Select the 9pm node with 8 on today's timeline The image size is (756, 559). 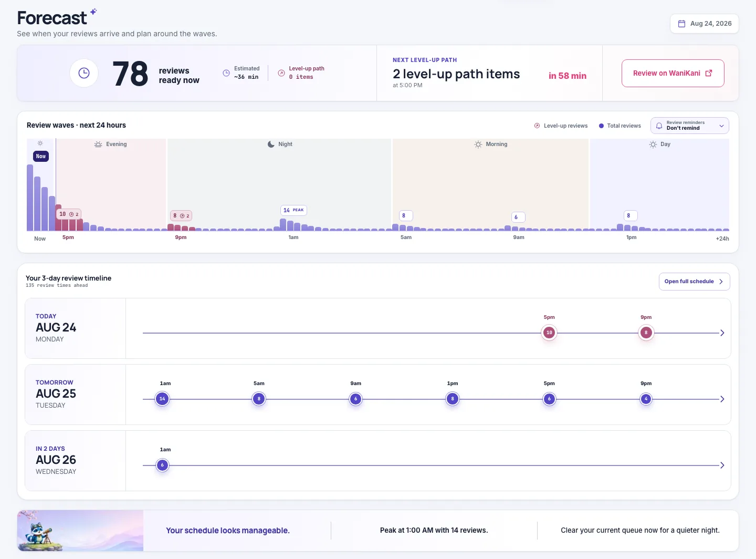point(646,333)
